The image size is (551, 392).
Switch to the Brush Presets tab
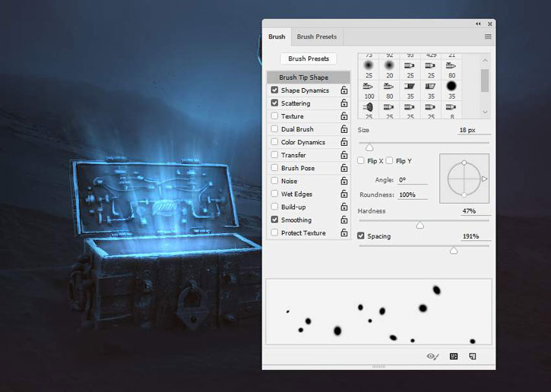coord(317,36)
